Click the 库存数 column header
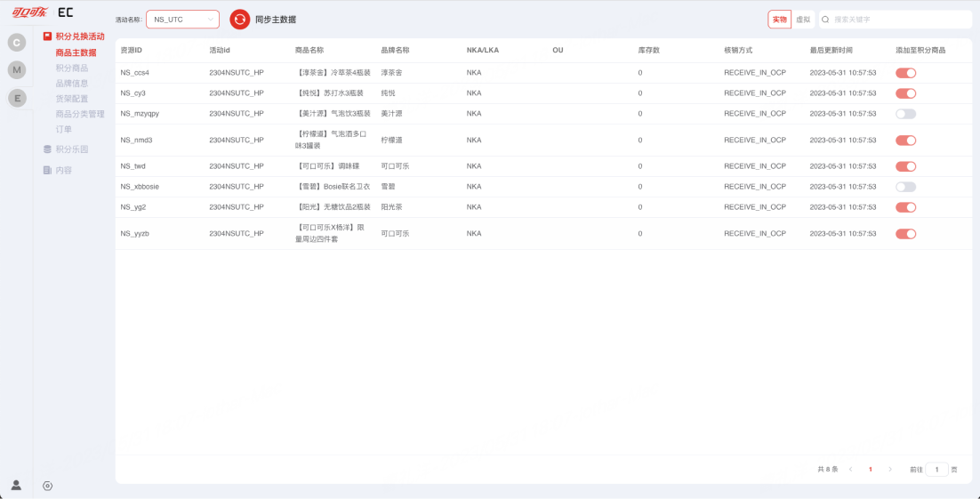The height and width of the screenshot is (499, 980). coord(649,50)
